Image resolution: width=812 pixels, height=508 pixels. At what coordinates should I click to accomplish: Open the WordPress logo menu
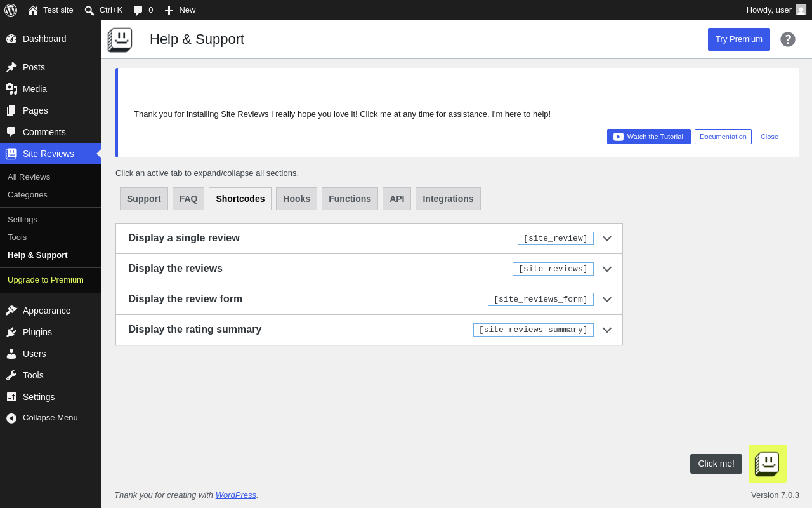coord(11,10)
